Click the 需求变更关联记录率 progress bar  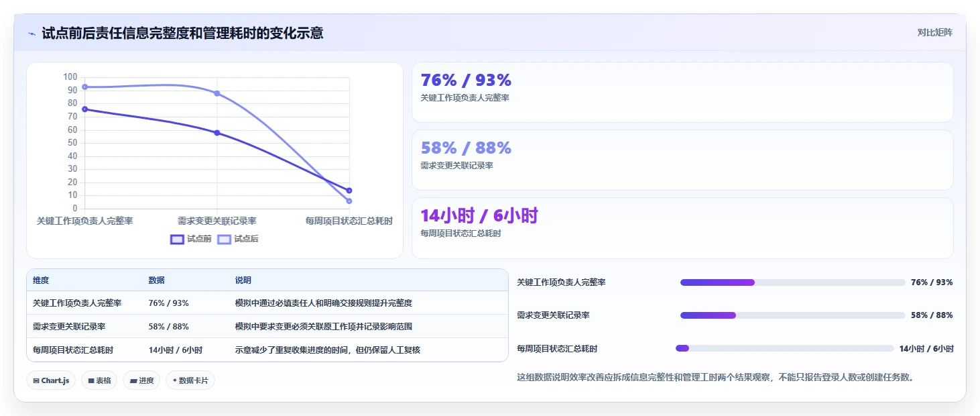pos(793,315)
